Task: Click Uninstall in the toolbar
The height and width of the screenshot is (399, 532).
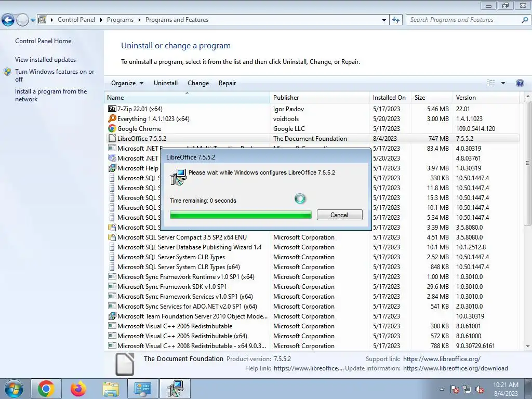Action: tap(166, 83)
